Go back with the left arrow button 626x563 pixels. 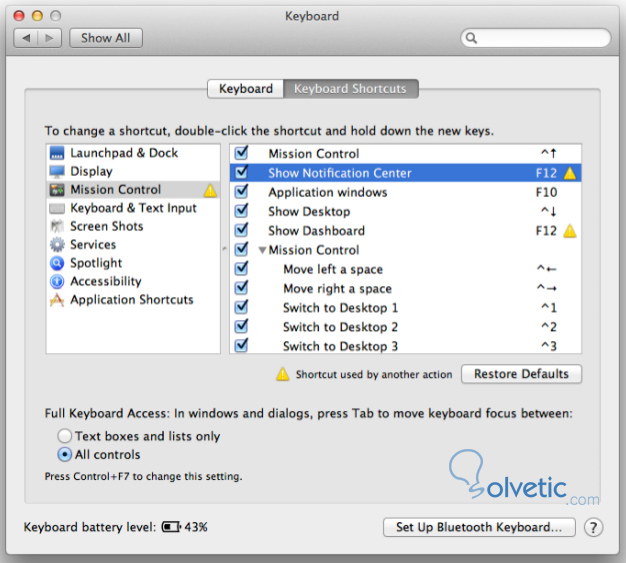point(26,38)
